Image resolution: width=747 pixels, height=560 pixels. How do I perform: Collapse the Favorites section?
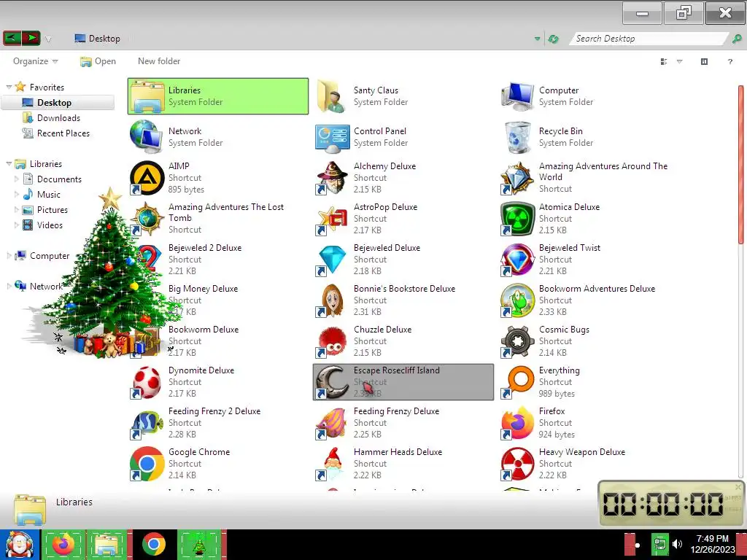coord(9,87)
